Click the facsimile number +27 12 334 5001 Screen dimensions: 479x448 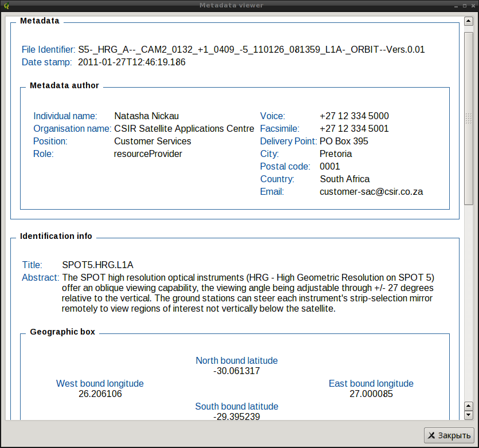pyautogui.click(x=354, y=128)
